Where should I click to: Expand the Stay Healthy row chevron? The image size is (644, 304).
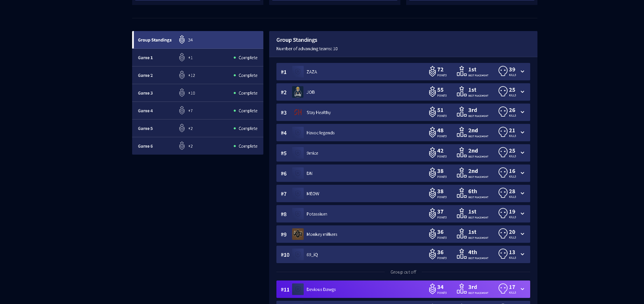click(x=522, y=113)
